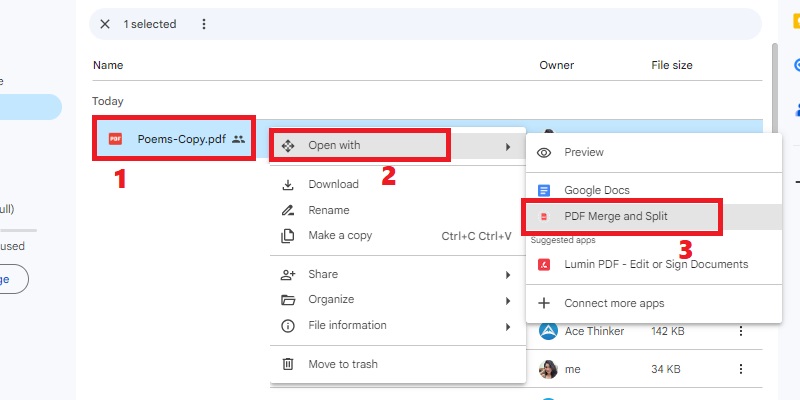Click the vertical scrollbar of the file list
Screen dimensions: 800x400
[x=774, y=87]
